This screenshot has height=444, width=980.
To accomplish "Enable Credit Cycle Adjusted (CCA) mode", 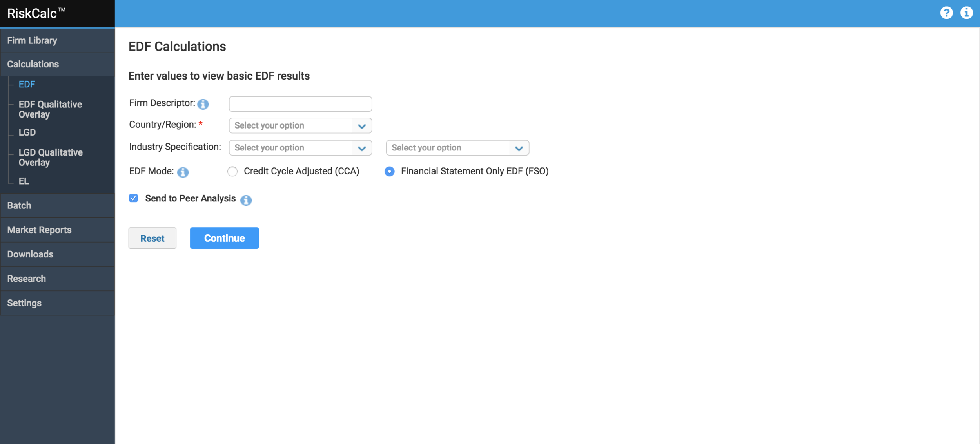I will point(232,171).
